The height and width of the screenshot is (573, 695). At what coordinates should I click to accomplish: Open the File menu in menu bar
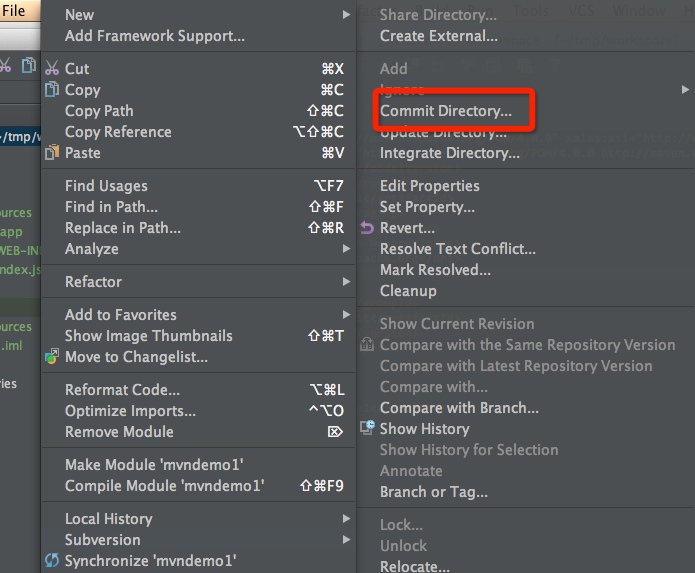(x=15, y=11)
